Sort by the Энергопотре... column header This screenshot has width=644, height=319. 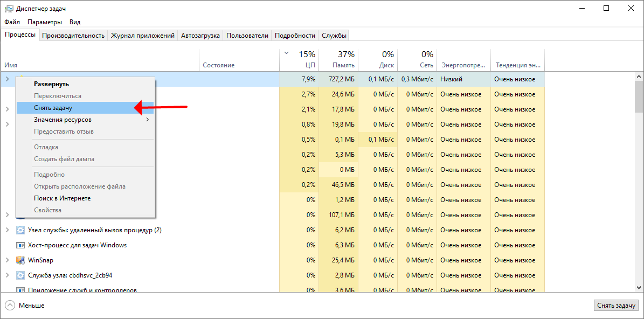(x=464, y=60)
